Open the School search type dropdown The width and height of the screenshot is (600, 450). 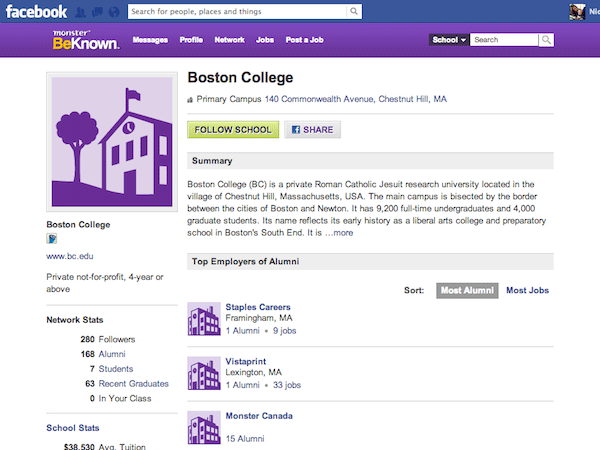(x=449, y=40)
